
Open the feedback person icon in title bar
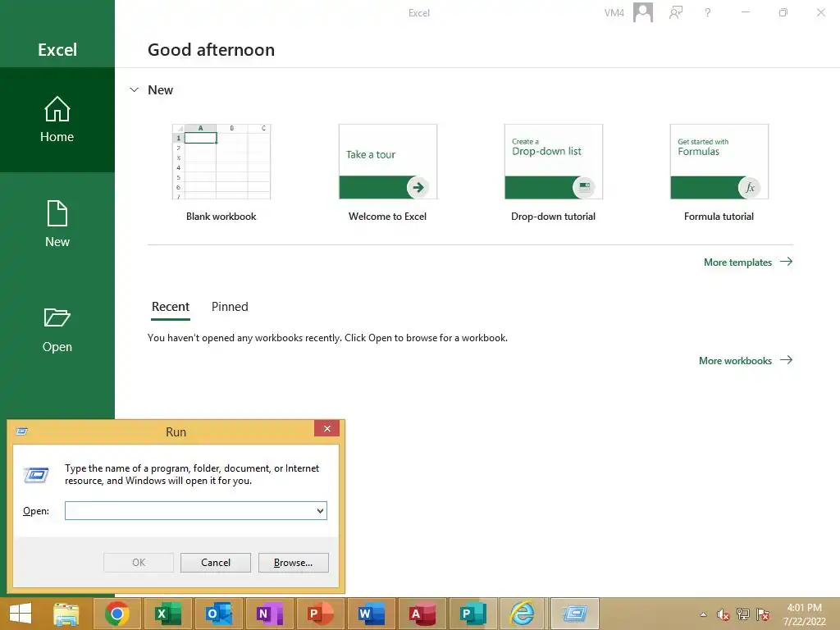click(x=676, y=12)
